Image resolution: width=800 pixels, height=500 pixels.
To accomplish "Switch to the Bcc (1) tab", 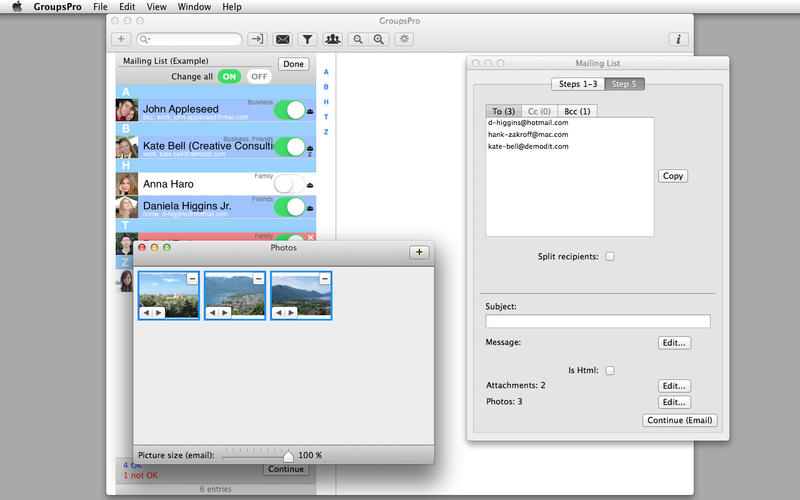I will click(577, 111).
